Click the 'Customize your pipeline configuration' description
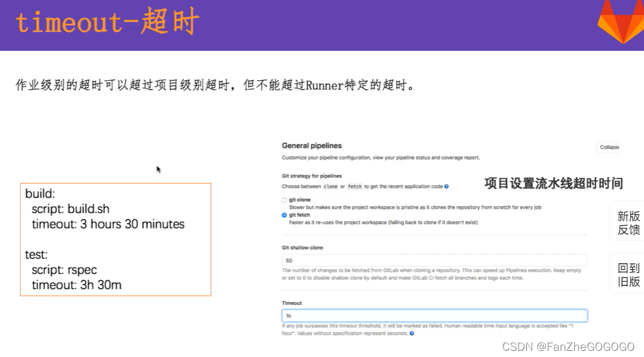The width and height of the screenshot is (644, 357). 381,157
